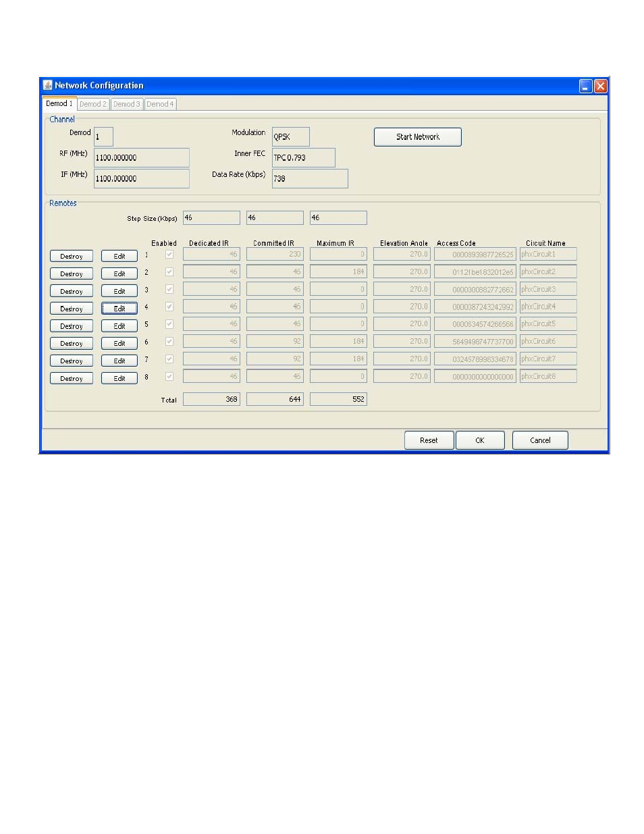The image size is (644, 834).
Task: Toggle Enabled checkbox for remote 3
Action: point(169,290)
